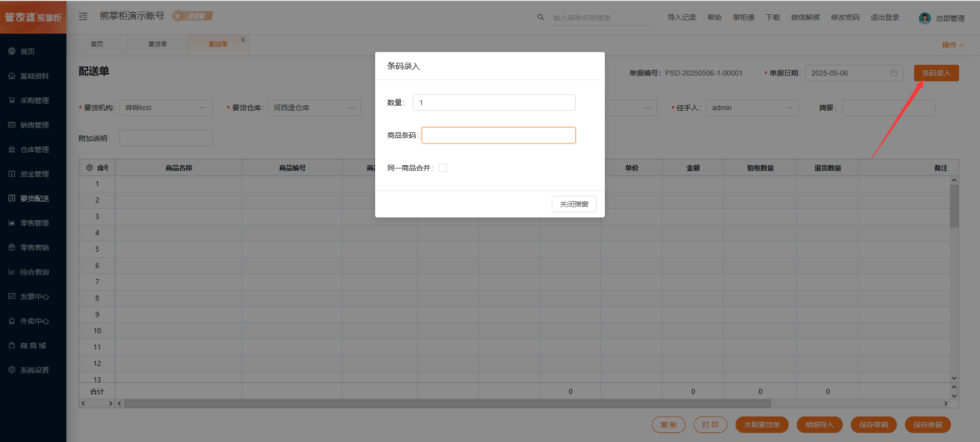Screen dimensions: 980x442
Task: Click the horizontal table scrollbar
Action: [447, 404]
